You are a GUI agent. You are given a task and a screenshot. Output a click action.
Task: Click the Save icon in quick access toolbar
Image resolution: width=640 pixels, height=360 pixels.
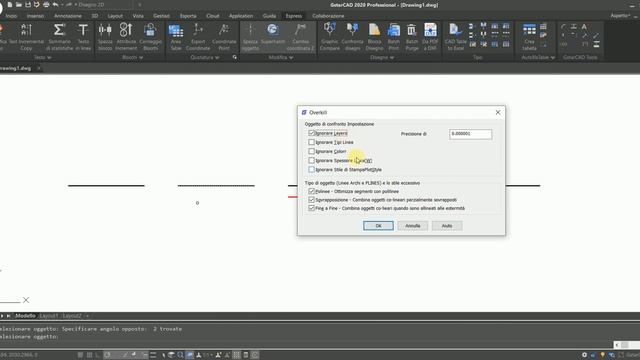(28, 4)
